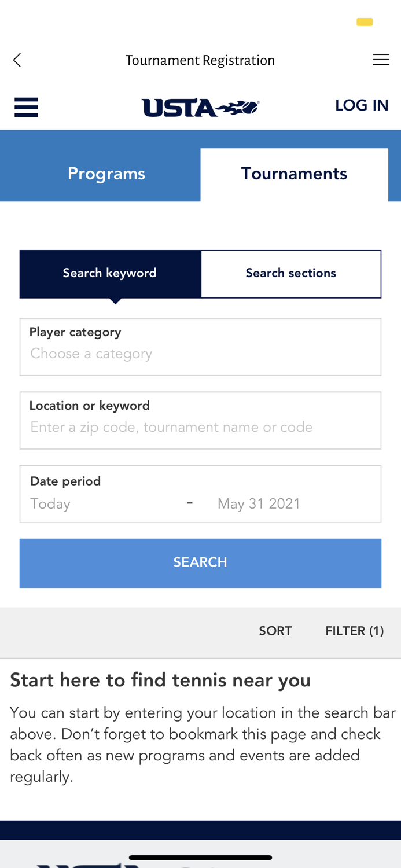Tap the home indicator bar
Screen dimensions: 401x868
pos(200,858)
